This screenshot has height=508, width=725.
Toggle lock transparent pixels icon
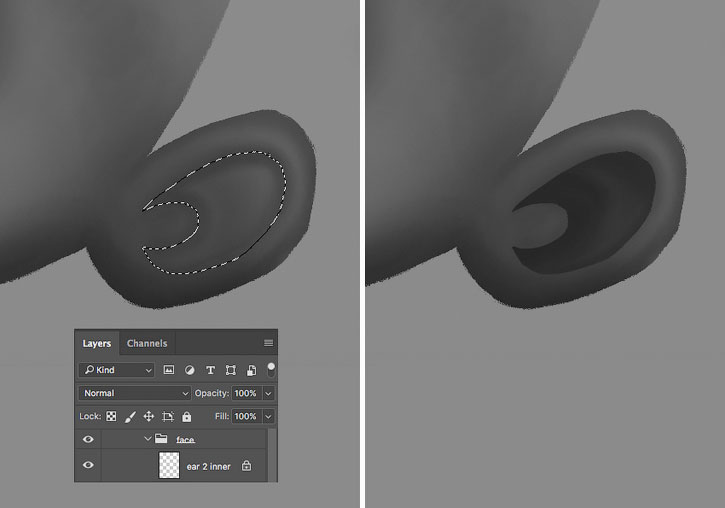tap(111, 416)
